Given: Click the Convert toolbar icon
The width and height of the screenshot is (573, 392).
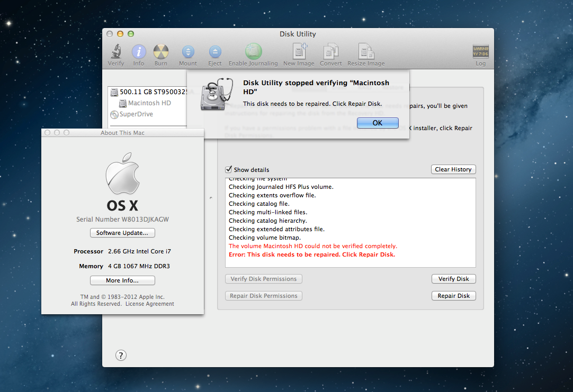Looking at the screenshot, I should coord(330,53).
